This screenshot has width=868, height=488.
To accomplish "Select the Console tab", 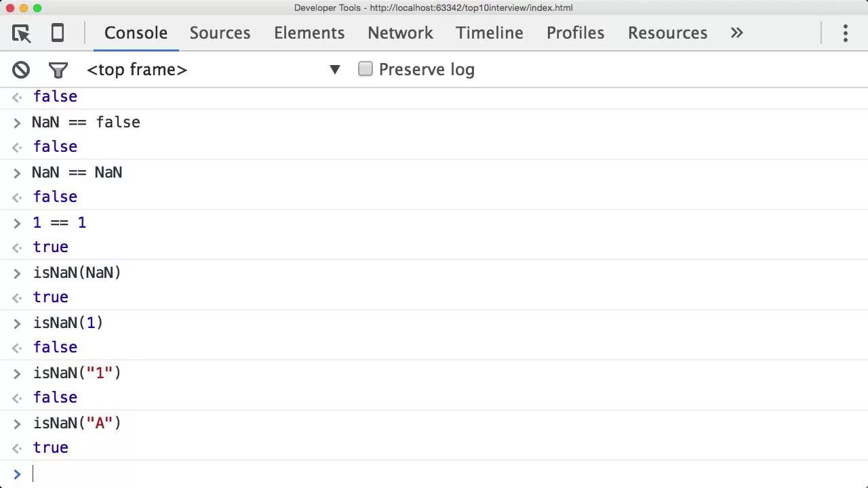I will point(136,33).
